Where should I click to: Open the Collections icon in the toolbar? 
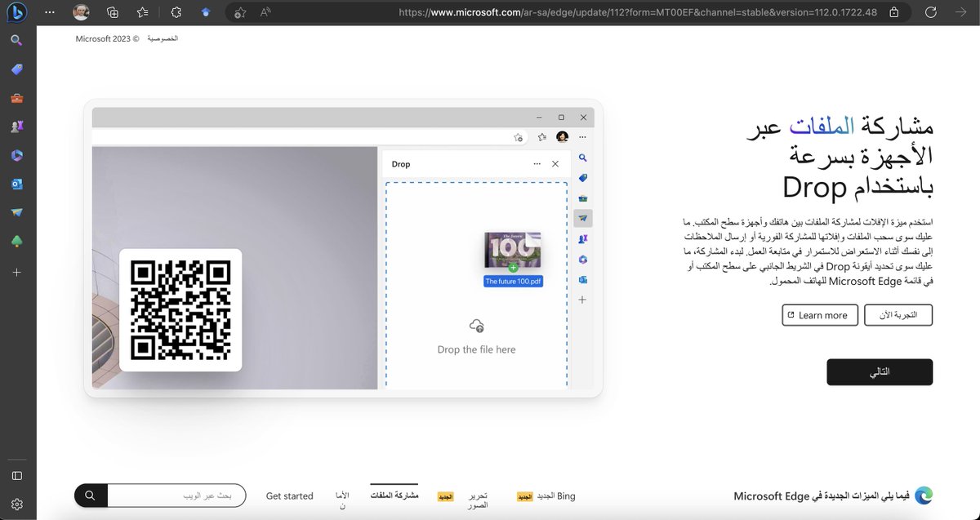tap(113, 12)
